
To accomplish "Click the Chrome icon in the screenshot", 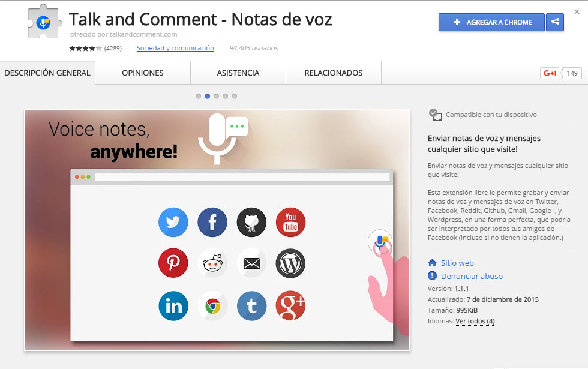I will pos(212,306).
